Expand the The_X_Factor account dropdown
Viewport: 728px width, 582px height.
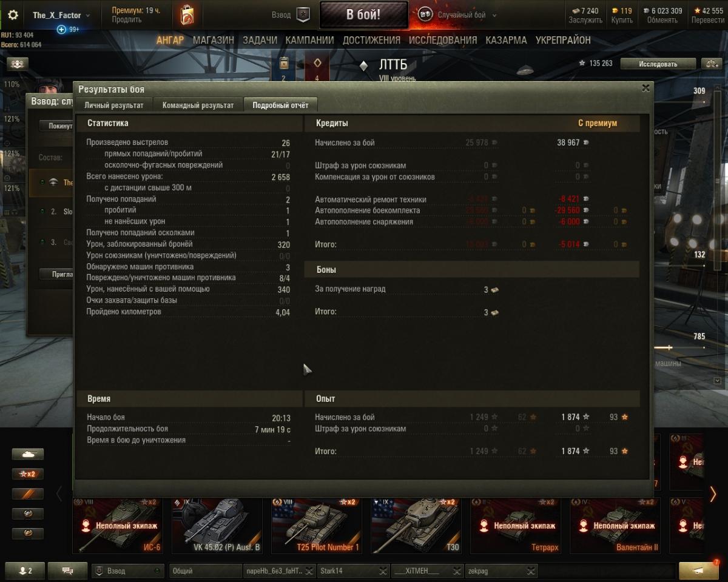61,15
